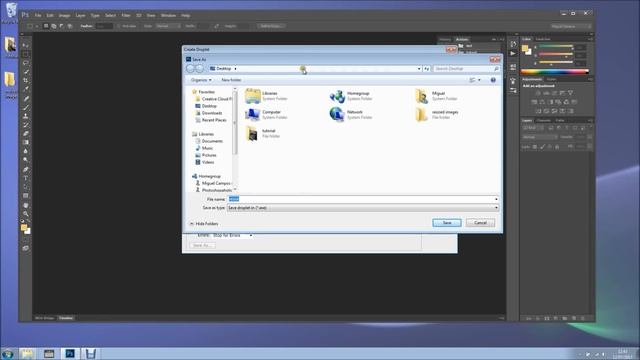The image size is (640, 360).
Task: Click the Help icon in Save As dialog
Action: pyautogui.click(x=493, y=80)
